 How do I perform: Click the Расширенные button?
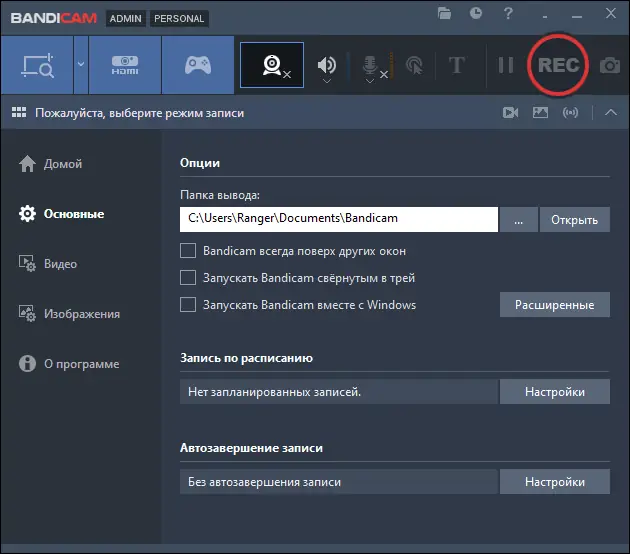click(554, 305)
